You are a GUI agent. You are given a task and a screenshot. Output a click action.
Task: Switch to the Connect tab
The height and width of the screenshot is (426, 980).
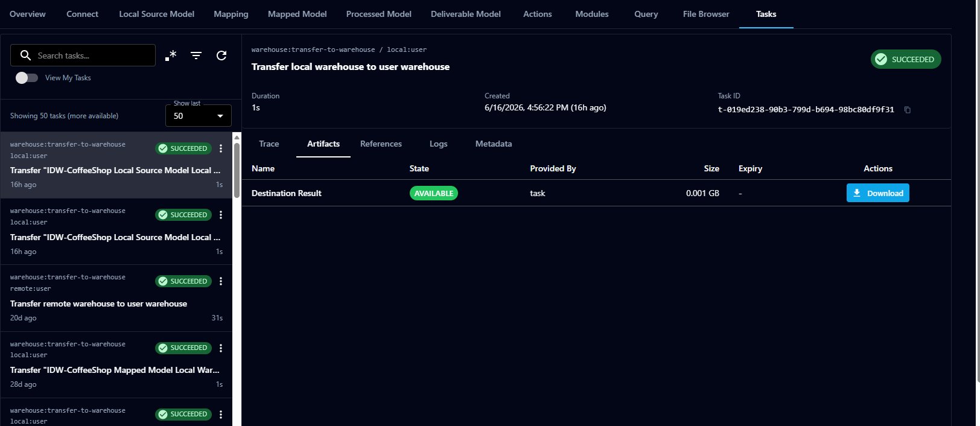click(82, 14)
